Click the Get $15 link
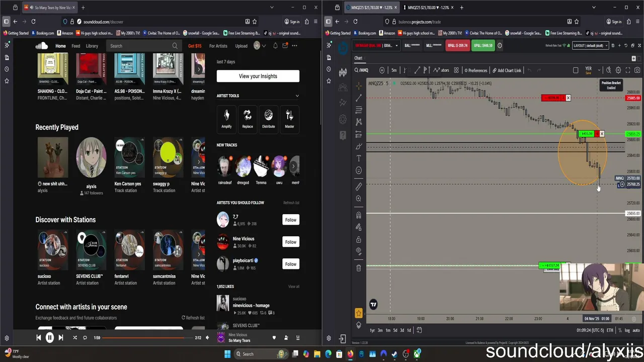The width and height of the screenshot is (644, 362). pyautogui.click(x=195, y=46)
